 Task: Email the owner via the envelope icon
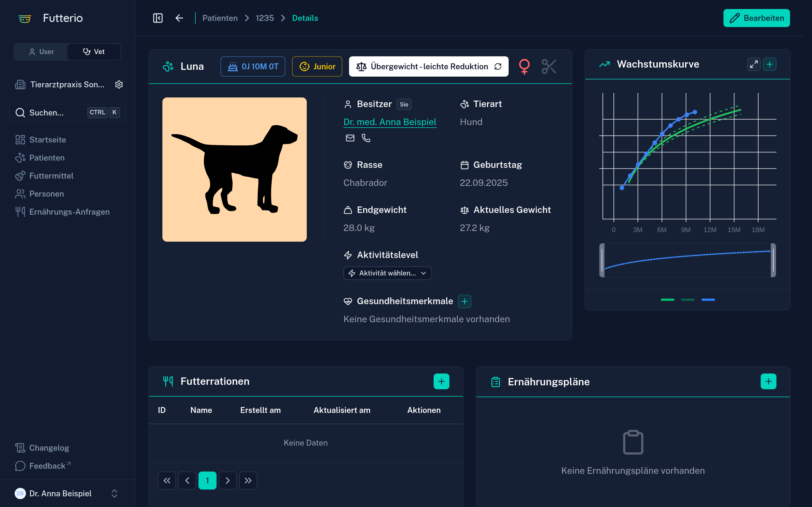pos(350,138)
